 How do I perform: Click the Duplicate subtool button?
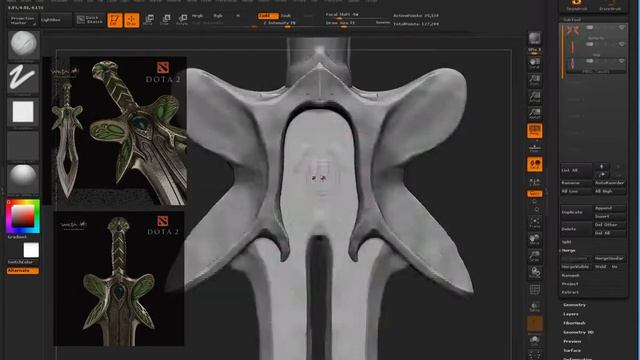(576, 212)
